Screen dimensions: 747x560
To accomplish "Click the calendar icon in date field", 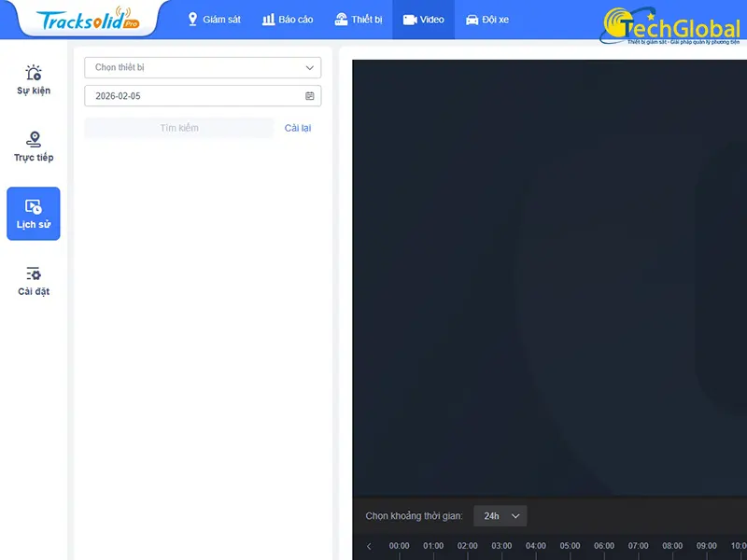I will (x=310, y=96).
